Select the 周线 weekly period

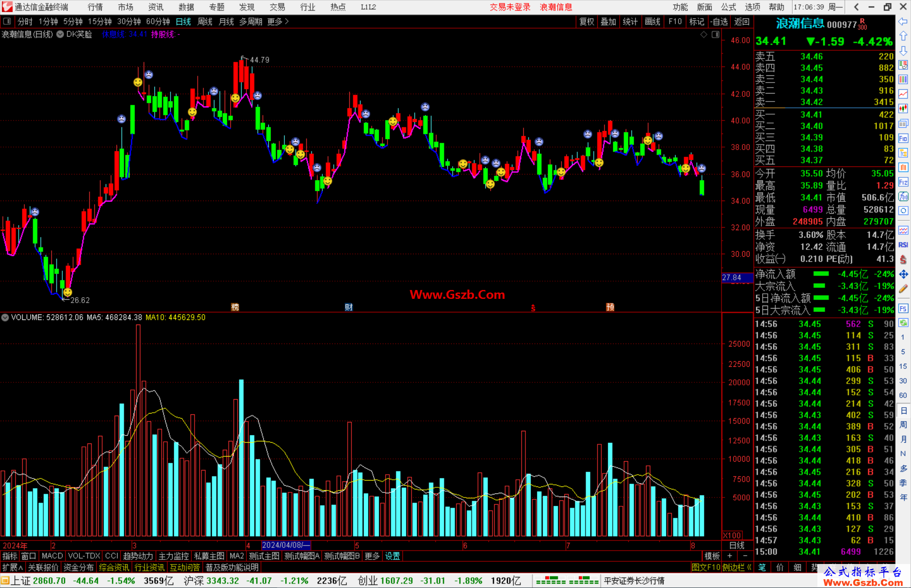(x=205, y=21)
